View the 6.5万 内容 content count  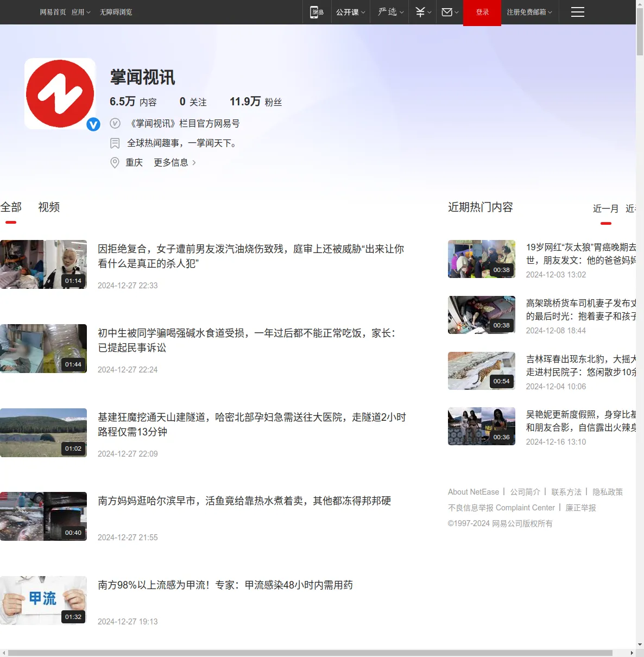pyautogui.click(x=133, y=102)
